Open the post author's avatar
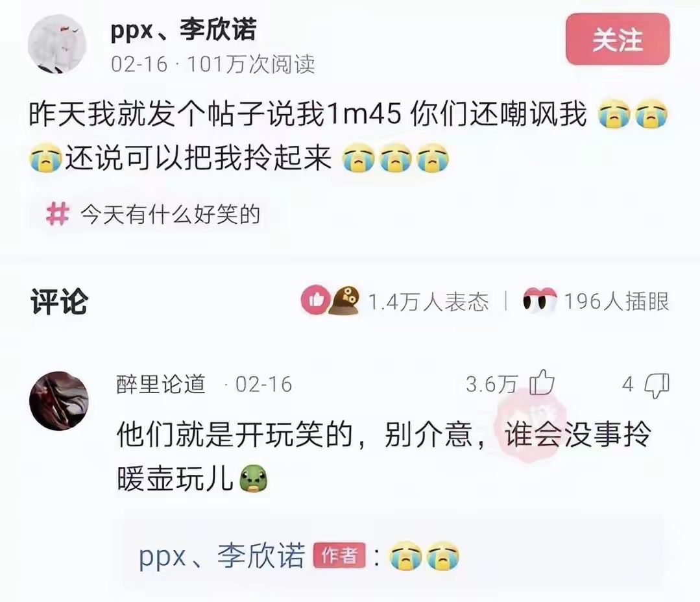The width and height of the screenshot is (700, 602). [x=56, y=43]
